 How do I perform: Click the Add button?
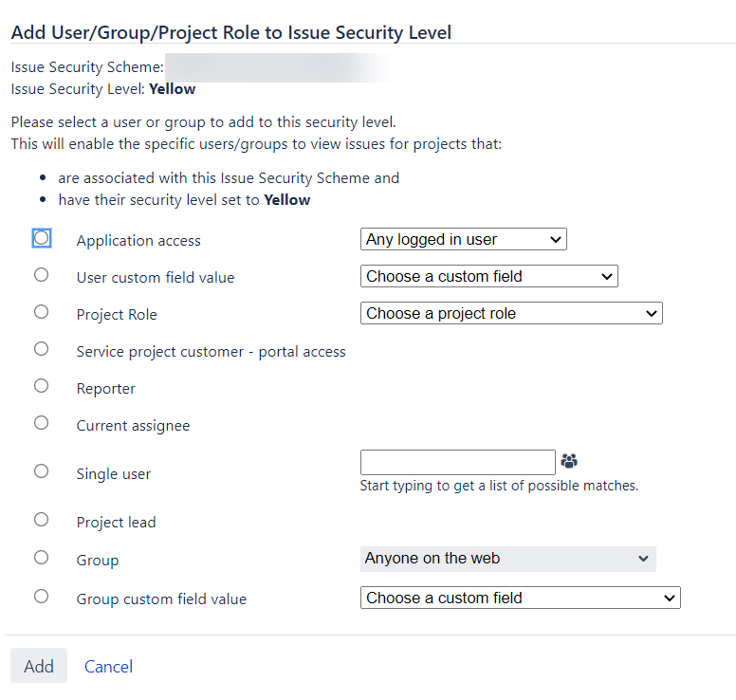[39, 666]
